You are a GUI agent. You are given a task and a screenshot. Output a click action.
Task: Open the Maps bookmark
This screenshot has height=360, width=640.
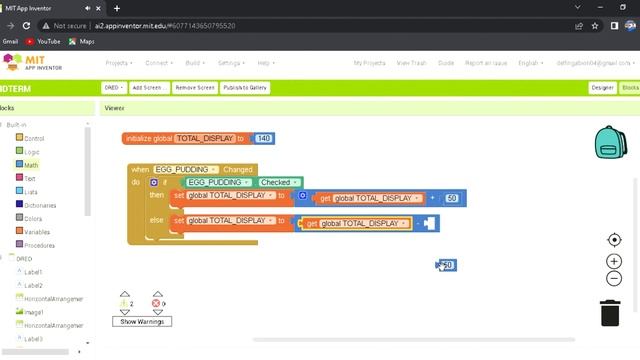[82, 41]
